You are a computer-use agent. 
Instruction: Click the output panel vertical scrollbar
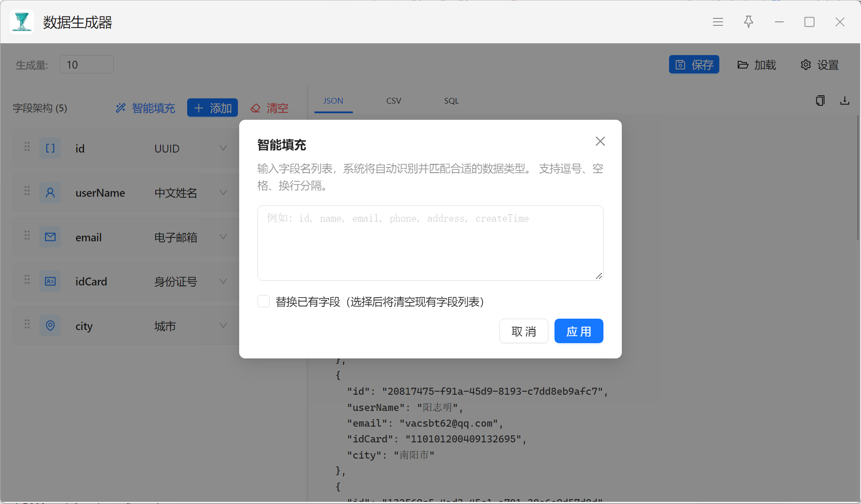858,177
